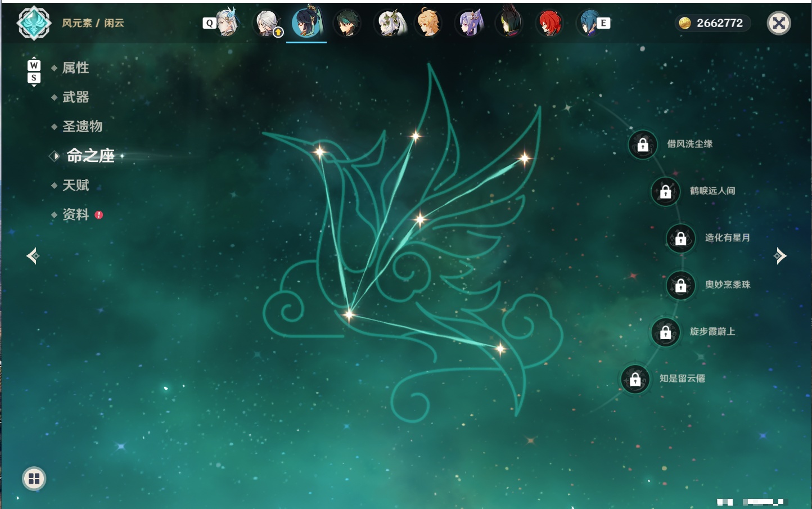Go to previous character with left arrow

(33, 256)
